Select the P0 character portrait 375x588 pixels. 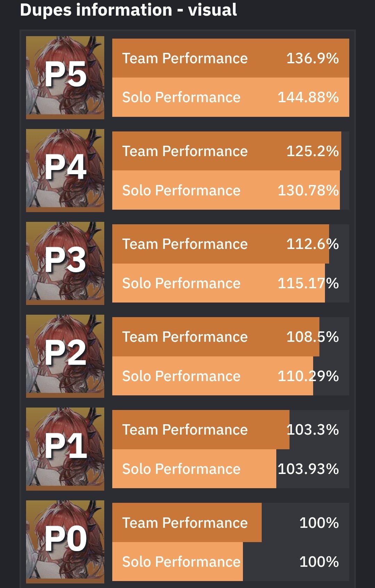65,541
